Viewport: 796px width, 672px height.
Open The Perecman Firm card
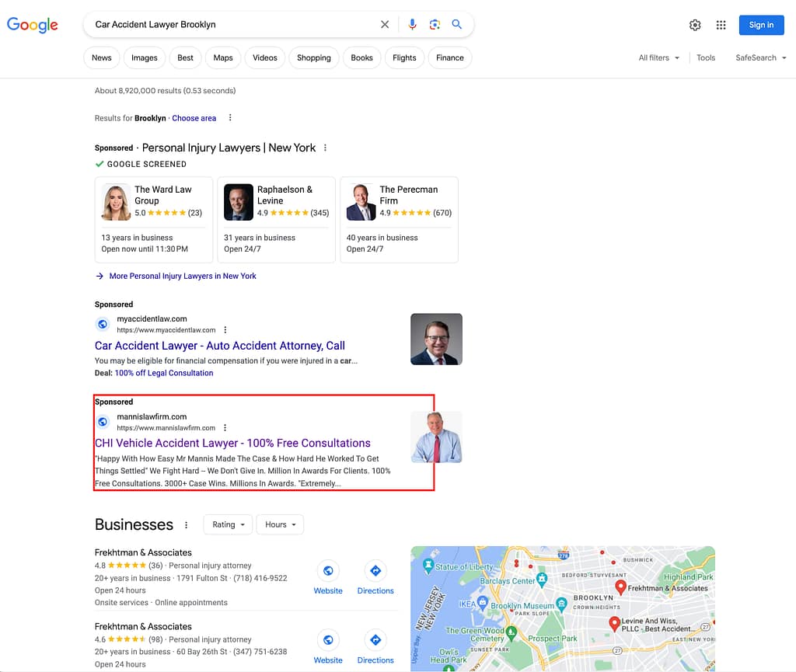tap(399, 220)
